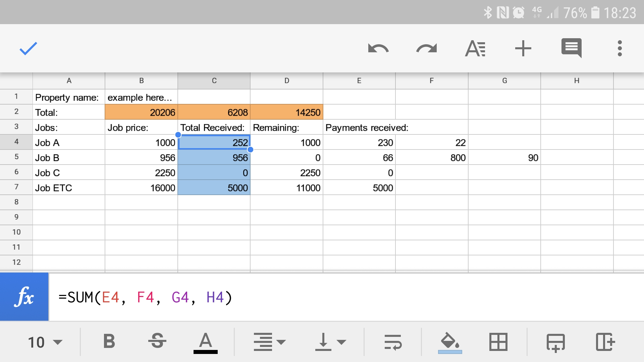Select the orange 6208 total cell
Screen dimensions: 644x362
pyautogui.click(x=214, y=112)
